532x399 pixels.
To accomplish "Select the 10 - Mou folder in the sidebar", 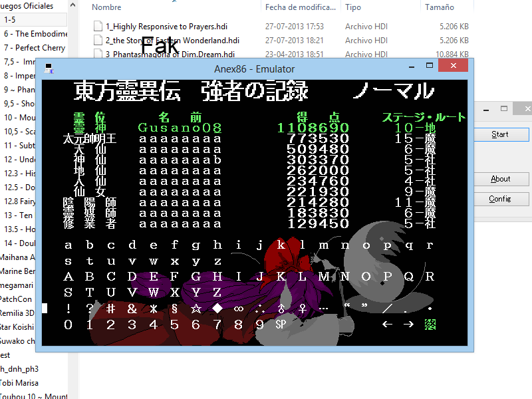I will coord(19,118).
